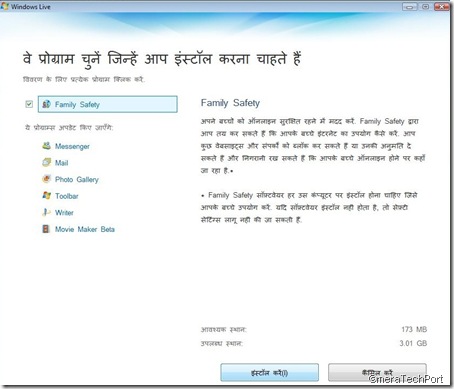This screenshot has height=389, width=454.
Task: Click the Mail envelope icon
Action: [x=46, y=162]
